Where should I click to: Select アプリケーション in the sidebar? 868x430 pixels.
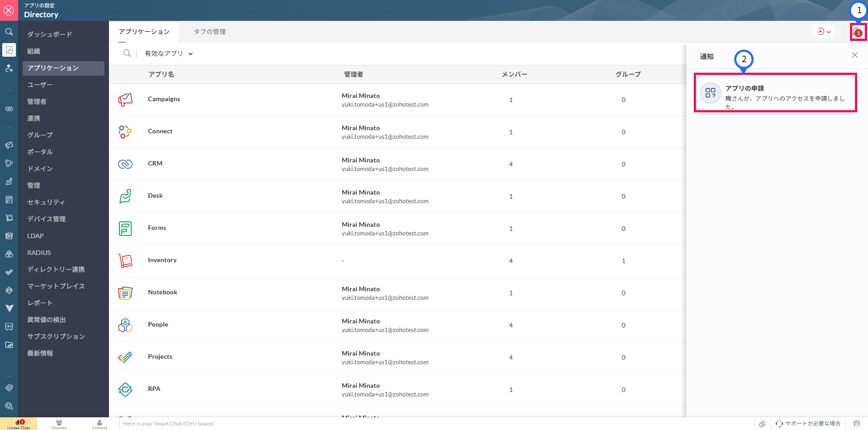(x=64, y=68)
